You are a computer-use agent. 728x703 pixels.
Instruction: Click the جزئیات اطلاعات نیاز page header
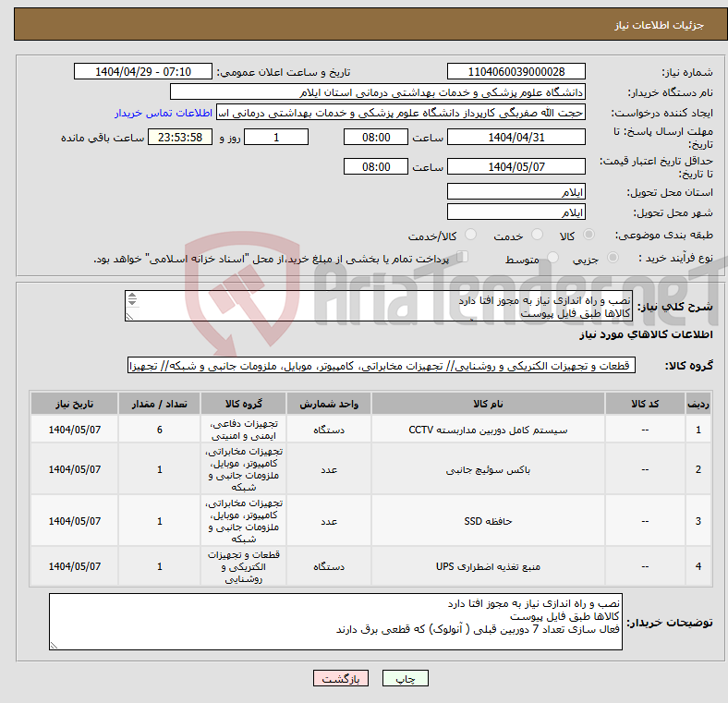659,25
